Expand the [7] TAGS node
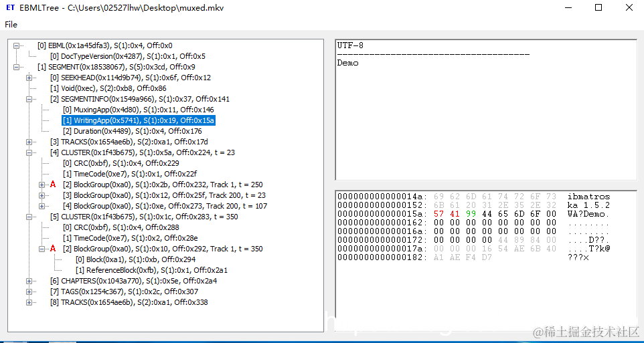This screenshot has height=343, width=644. (29, 292)
